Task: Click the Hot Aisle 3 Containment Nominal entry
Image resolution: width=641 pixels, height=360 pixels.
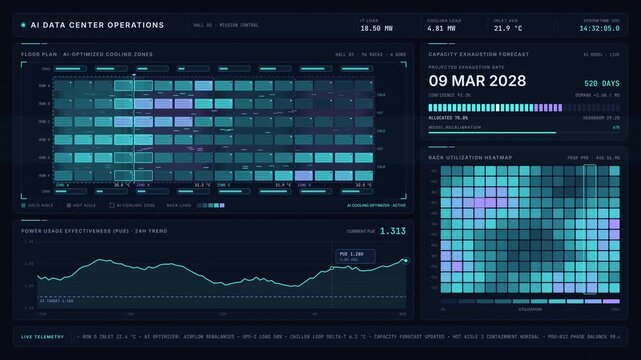Action: tap(496, 337)
